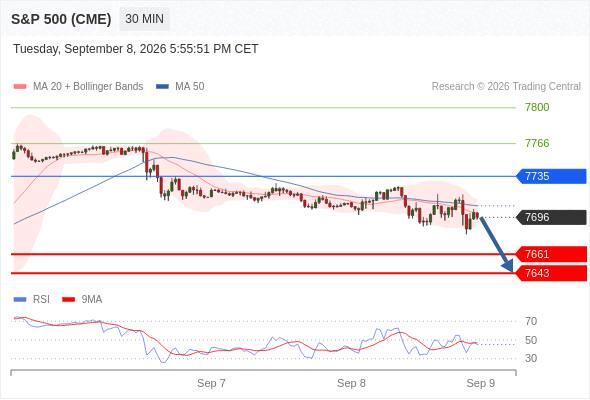Screen dimensions: 590x400
Task: Click the Sep 8 date axis label
Action: pos(351,383)
